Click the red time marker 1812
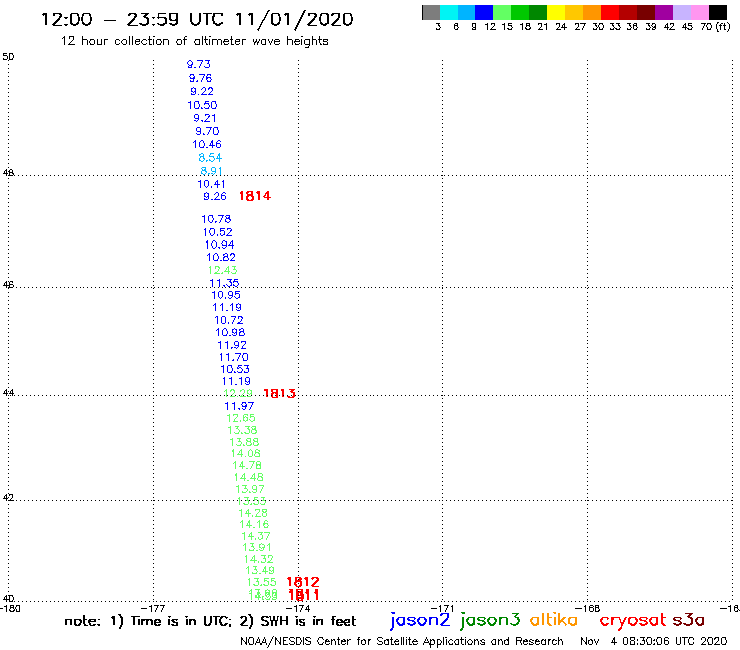Screen dimensions: 740x650 click(303, 582)
